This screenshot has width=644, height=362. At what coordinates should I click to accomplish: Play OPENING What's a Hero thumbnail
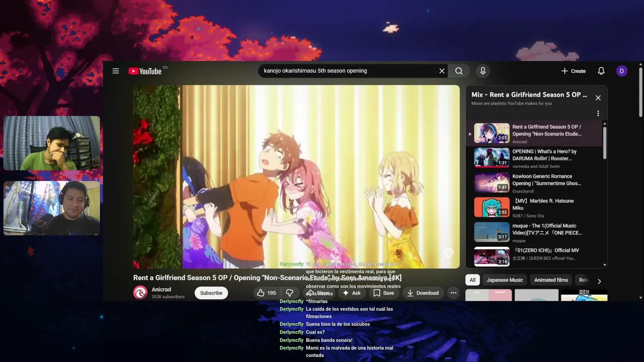pyautogui.click(x=492, y=158)
